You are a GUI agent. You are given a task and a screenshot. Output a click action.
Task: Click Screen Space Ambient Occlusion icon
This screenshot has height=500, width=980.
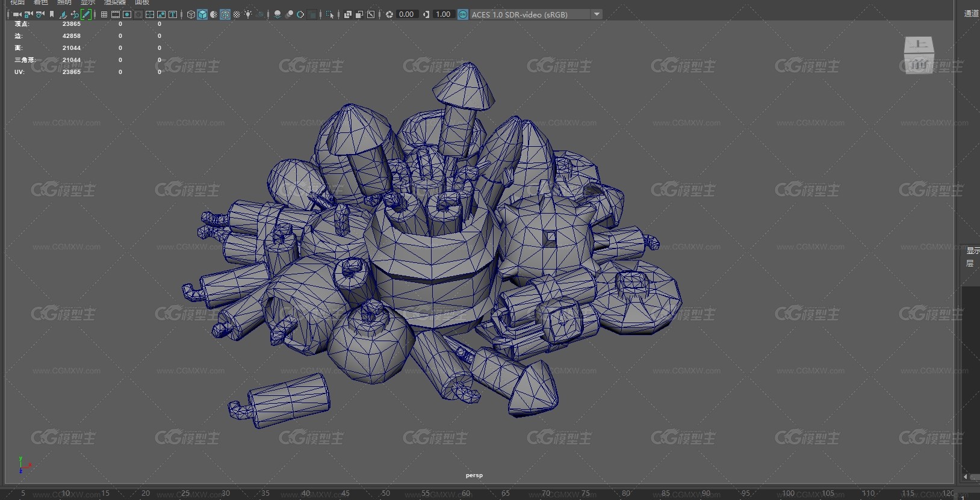point(277,14)
